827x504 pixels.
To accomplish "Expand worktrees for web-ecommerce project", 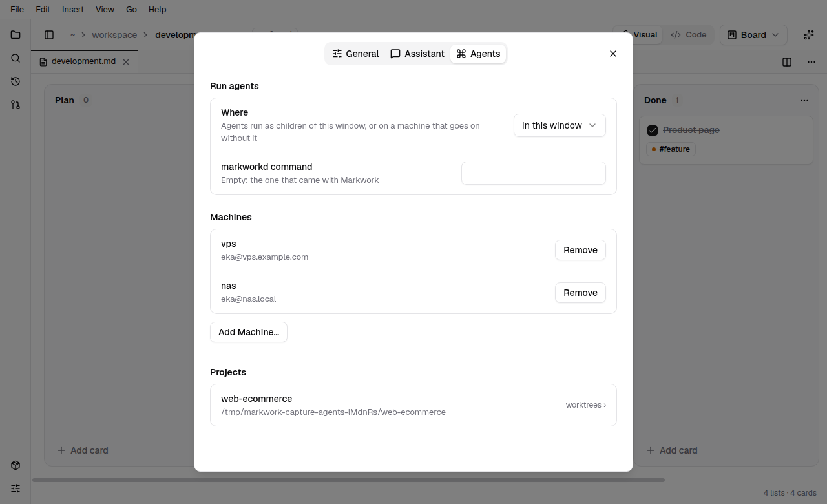I will point(586,405).
